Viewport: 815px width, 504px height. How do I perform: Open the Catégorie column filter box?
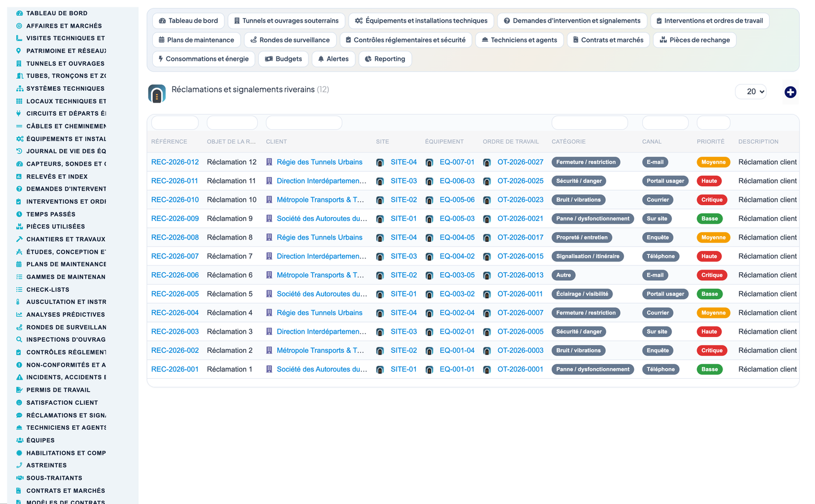click(589, 123)
